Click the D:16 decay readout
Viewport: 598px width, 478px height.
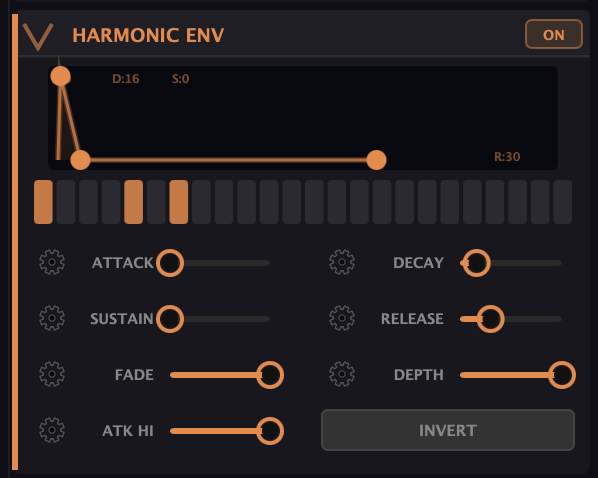(x=126, y=79)
